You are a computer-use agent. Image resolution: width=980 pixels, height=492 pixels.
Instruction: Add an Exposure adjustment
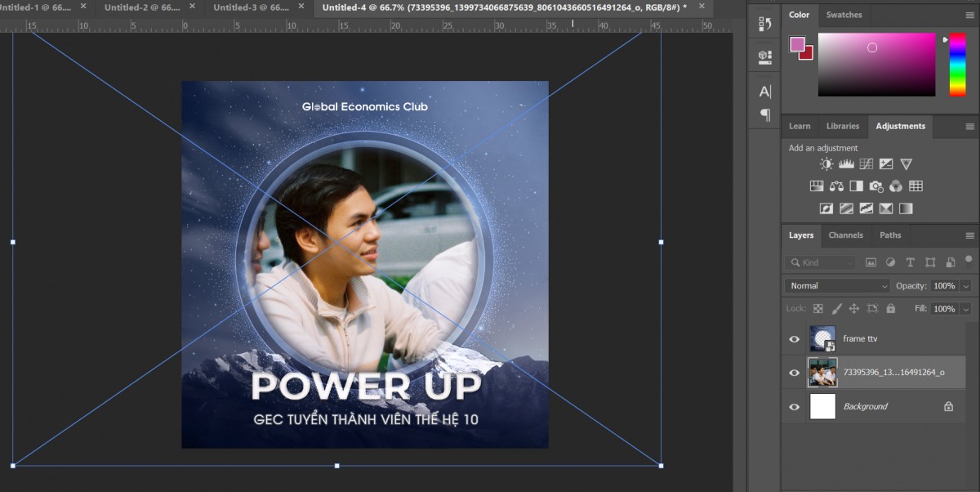886,164
